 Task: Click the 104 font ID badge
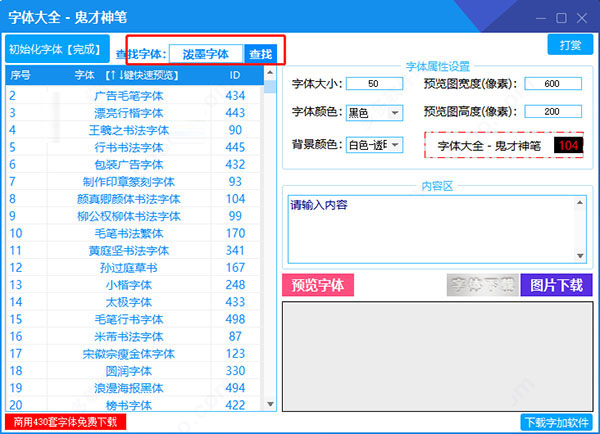568,145
